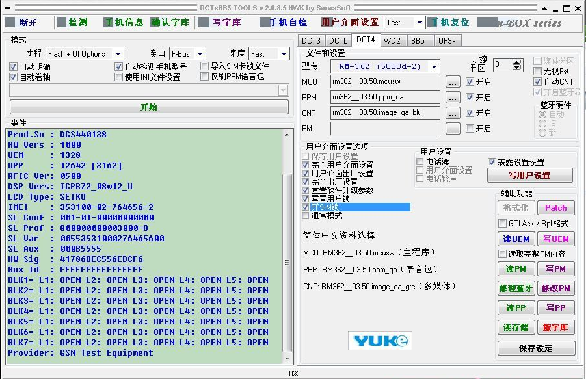Image resolution: width=588 pixels, height=379 pixels.
Task: Enable 使用INI文件设置 checkbox
Action: (x=118, y=77)
